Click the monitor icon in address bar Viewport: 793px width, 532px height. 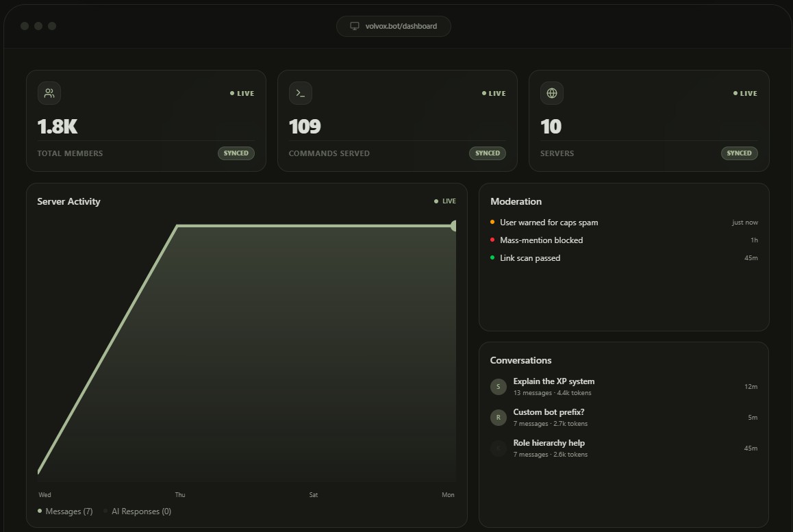point(355,26)
